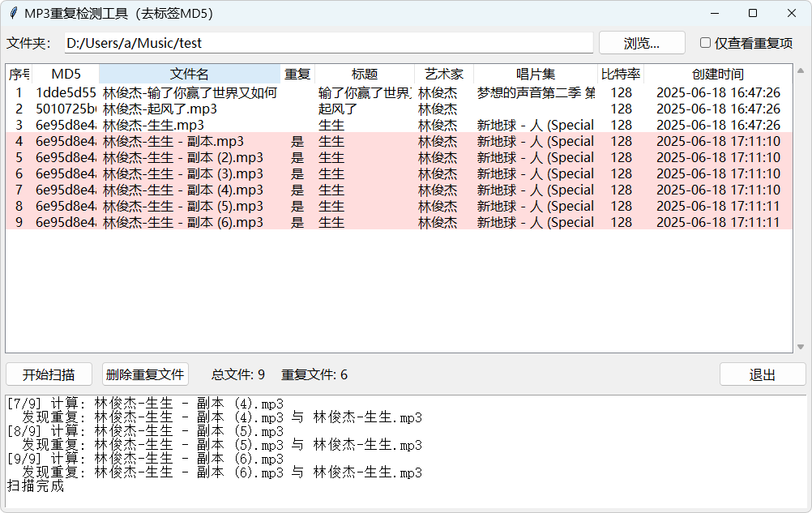Select row 林俊杰-生生.mp3
The image size is (812, 513).
(x=399, y=125)
